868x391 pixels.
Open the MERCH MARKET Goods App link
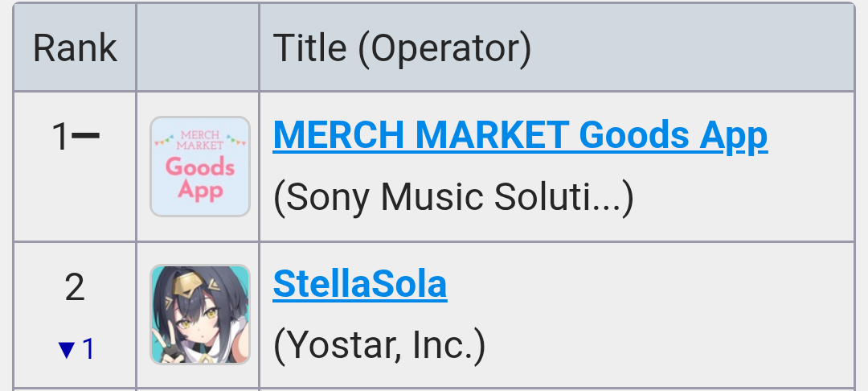(x=520, y=134)
